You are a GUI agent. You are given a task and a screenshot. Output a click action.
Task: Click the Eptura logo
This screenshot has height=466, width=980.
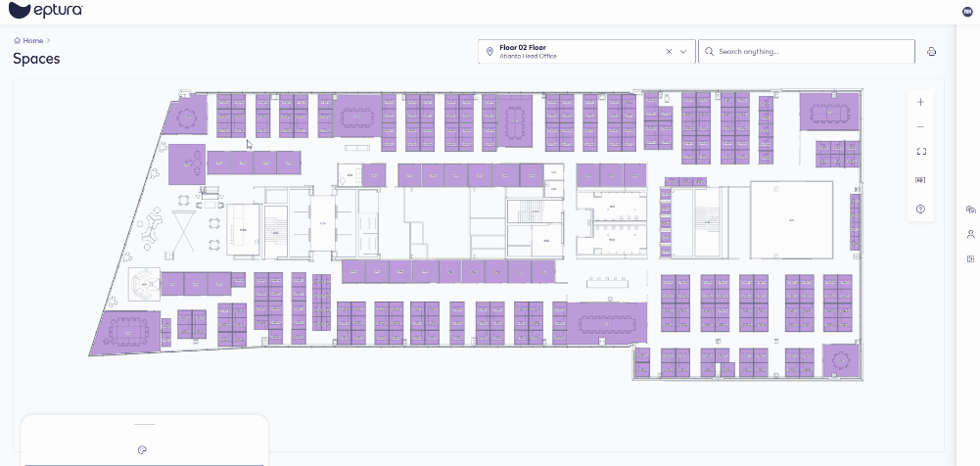45,10
